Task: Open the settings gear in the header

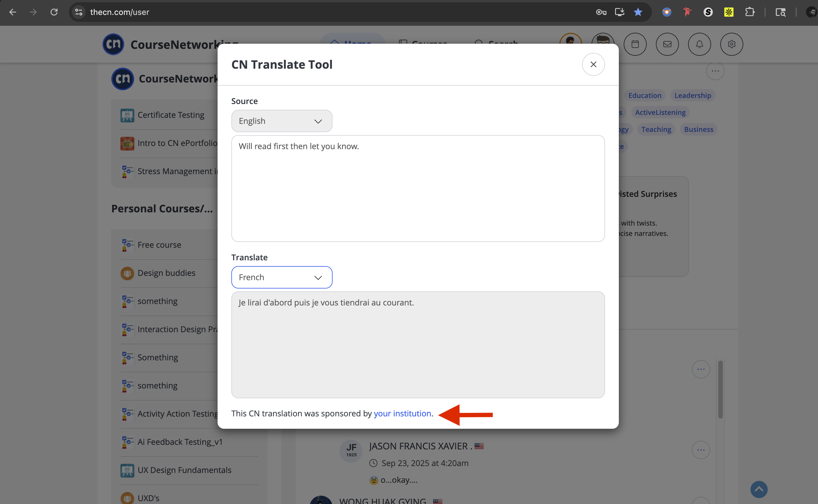Action: 731,44
